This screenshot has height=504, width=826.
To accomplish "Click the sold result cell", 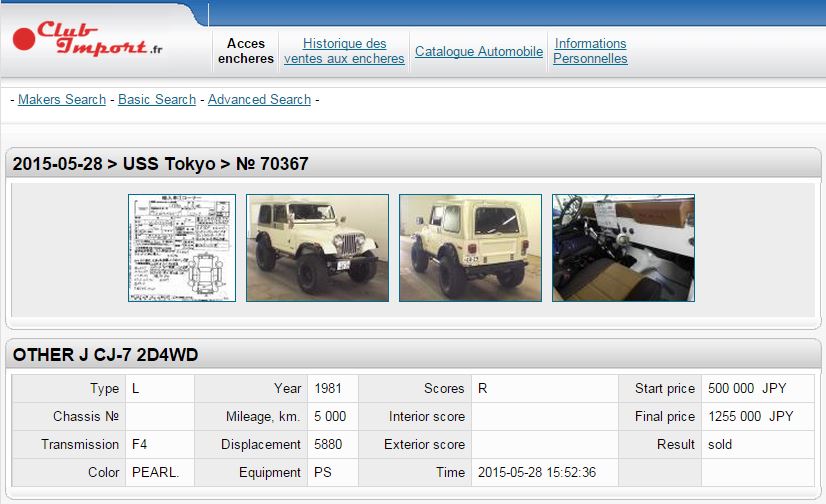I will (720, 444).
